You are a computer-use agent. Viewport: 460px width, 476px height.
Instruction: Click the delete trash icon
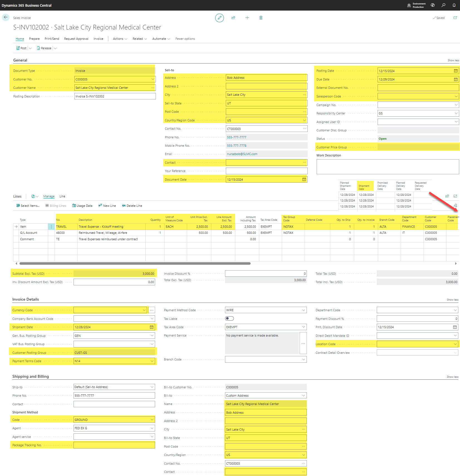pyautogui.click(x=261, y=18)
